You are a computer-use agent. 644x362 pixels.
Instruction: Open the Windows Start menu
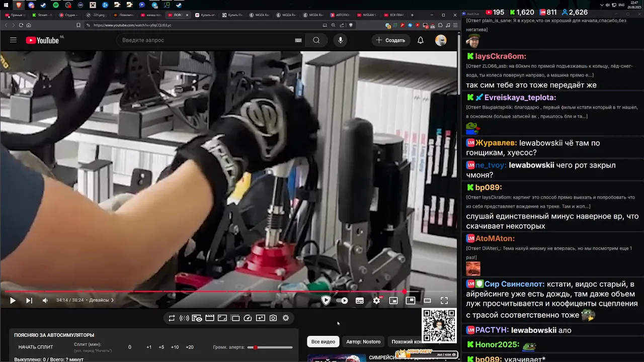click(x=7, y=5)
